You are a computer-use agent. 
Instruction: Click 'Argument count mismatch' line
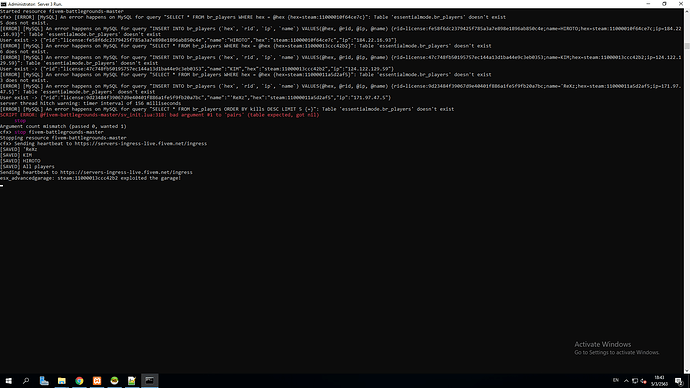63,126
